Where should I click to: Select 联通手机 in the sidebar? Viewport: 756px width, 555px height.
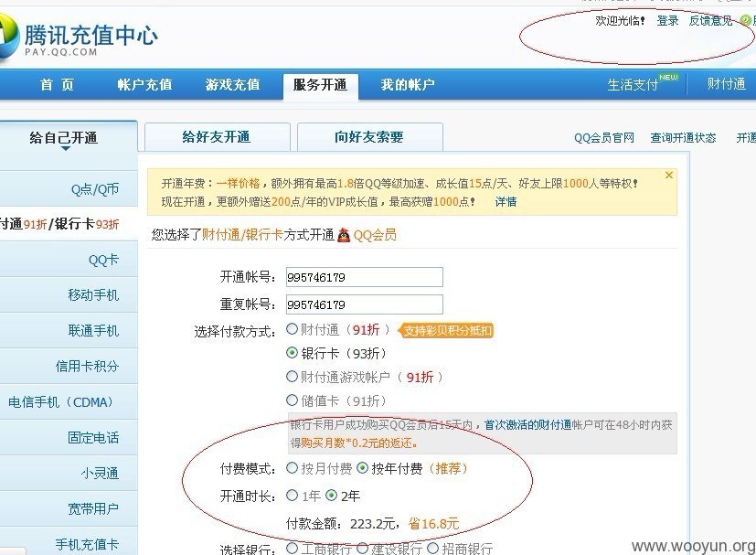point(93,331)
